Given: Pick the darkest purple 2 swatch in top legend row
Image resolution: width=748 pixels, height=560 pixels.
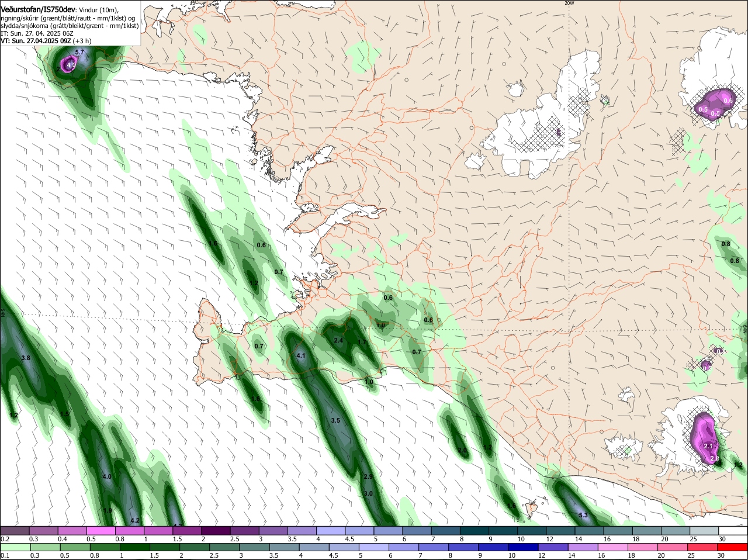Looking at the screenshot, I should point(216,531).
